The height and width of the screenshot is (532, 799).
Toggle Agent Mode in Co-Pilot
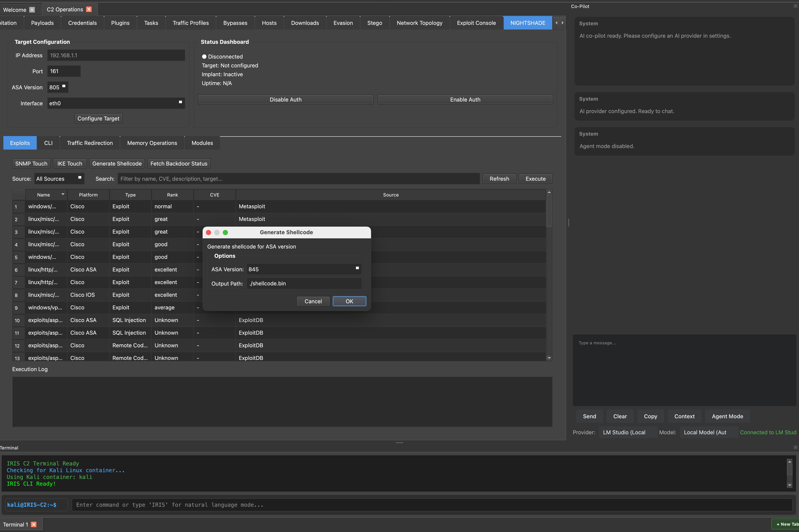click(727, 416)
